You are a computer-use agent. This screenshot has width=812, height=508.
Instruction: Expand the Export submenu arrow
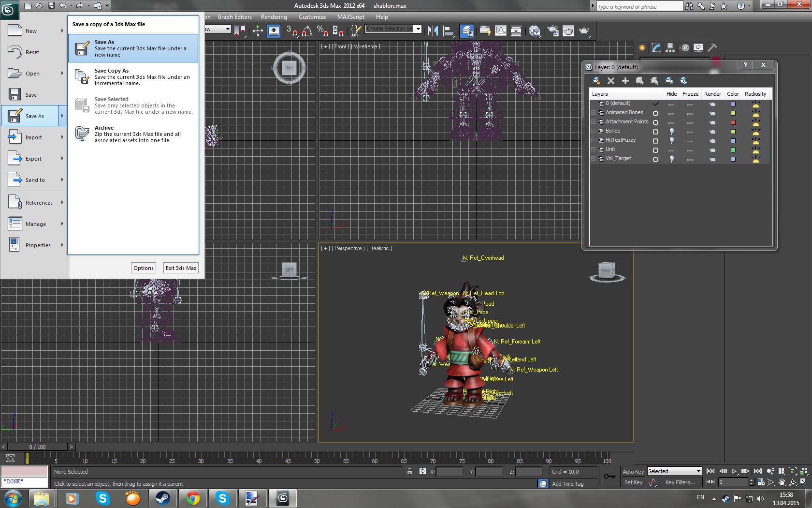[x=62, y=159]
